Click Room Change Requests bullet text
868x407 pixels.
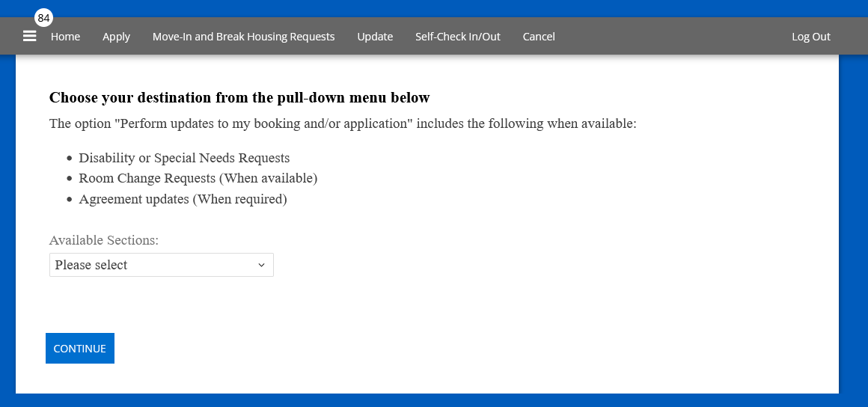pos(198,178)
